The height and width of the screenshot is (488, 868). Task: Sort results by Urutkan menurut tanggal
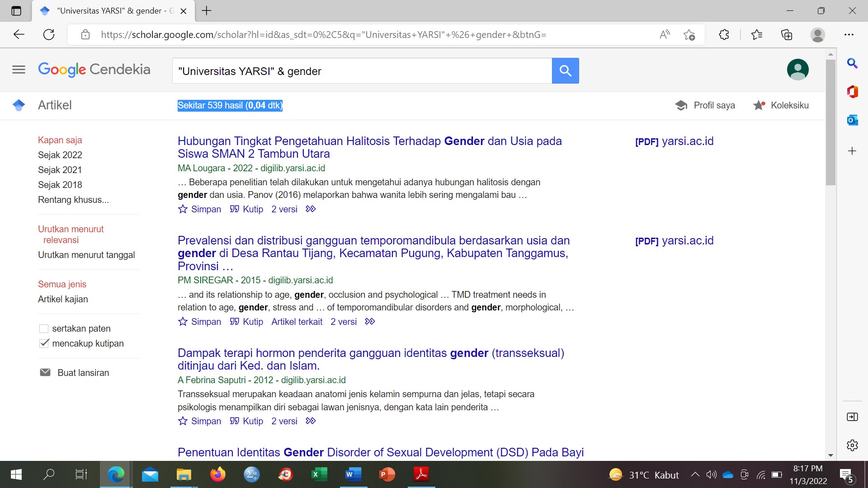coord(86,255)
